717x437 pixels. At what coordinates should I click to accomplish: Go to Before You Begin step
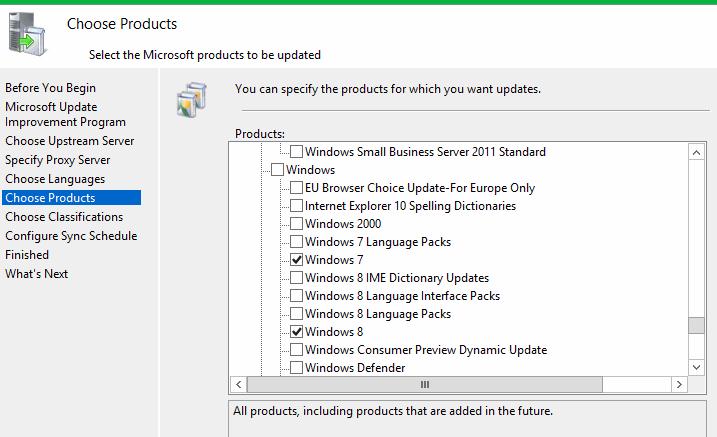[x=50, y=88]
